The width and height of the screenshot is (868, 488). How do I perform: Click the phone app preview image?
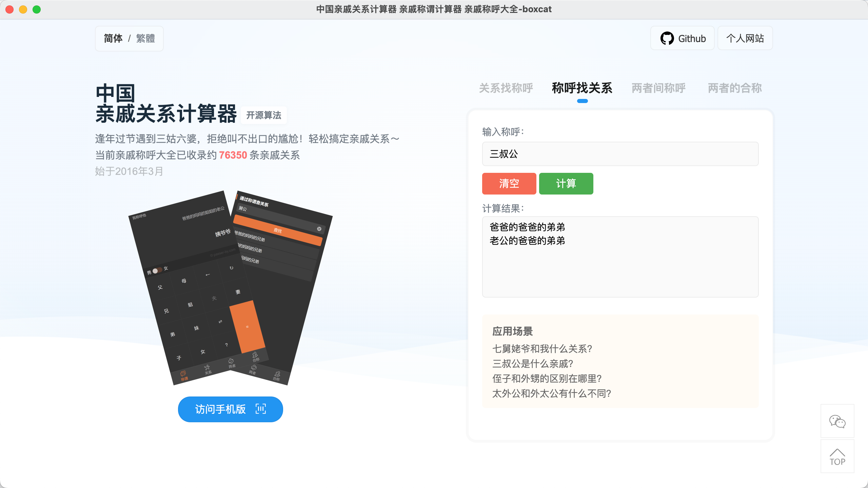tap(230, 288)
